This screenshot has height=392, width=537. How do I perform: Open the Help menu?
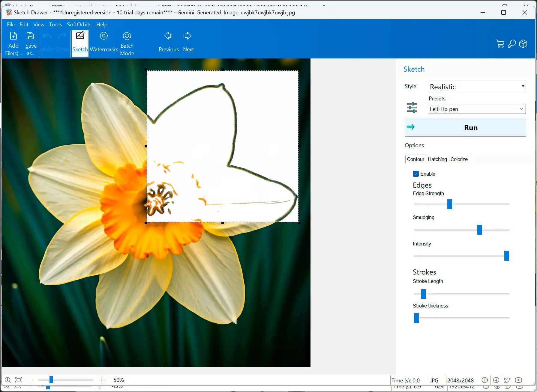point(102,25)
